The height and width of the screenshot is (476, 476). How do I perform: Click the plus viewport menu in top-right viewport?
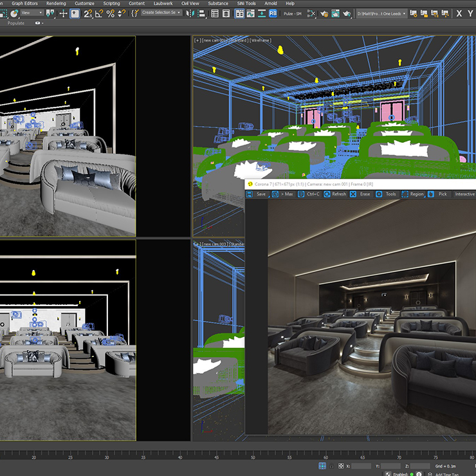pos(197,40)
